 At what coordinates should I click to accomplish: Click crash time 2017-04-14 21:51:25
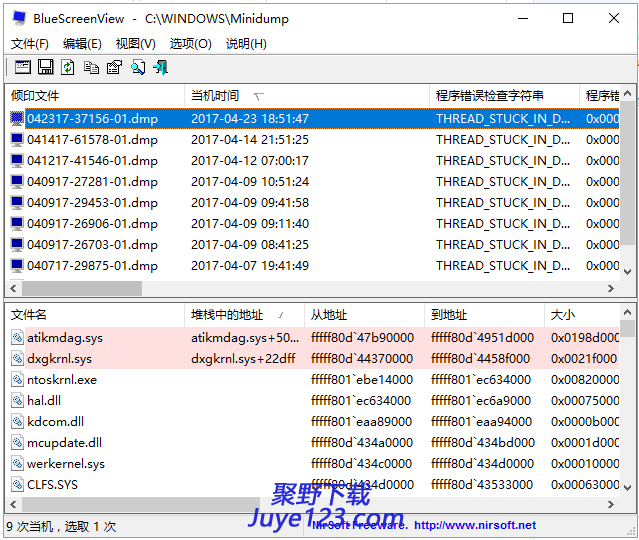pyautogui.click(x=250, y=140)
